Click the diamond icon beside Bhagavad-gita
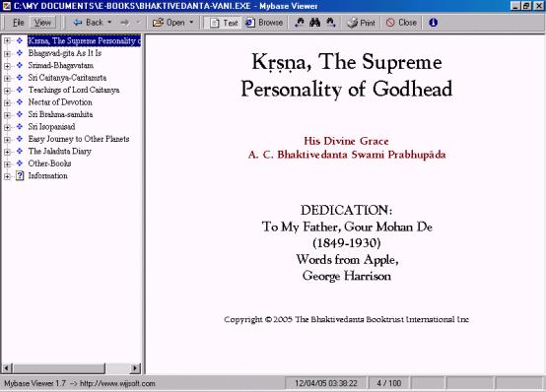 click(20, 53)
